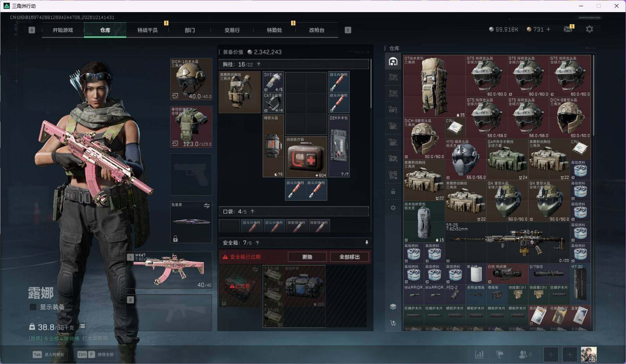Click the Ctrl F 转移全部 button
The height and width of the screenshot is (364, 626).
pyautogui.click(x=95, y=354)
